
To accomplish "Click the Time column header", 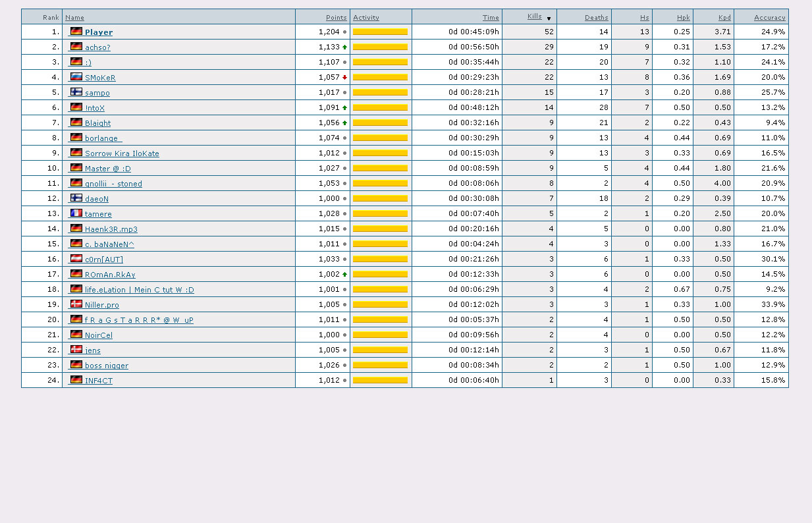I will pyautogui.click(x=491, y=18).
